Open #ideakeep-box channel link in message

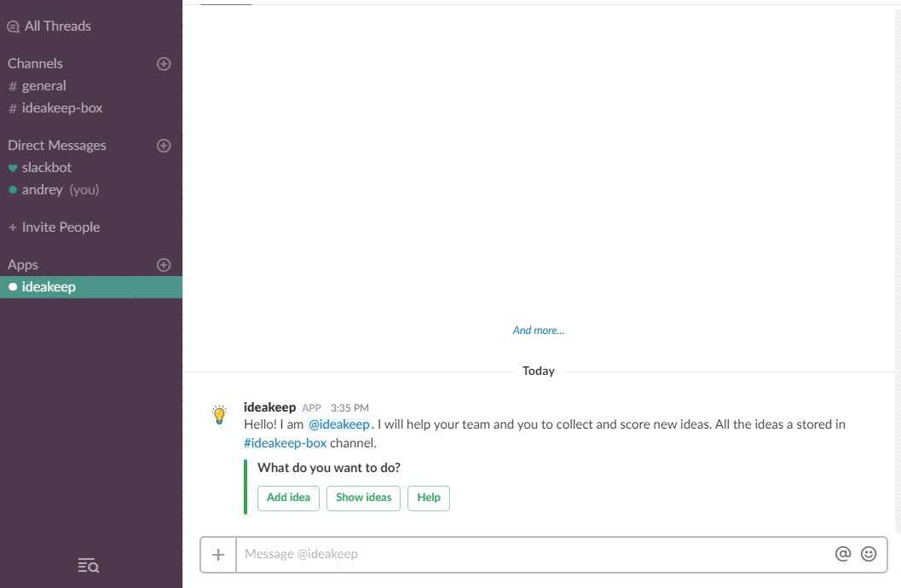tap(285, 443)
